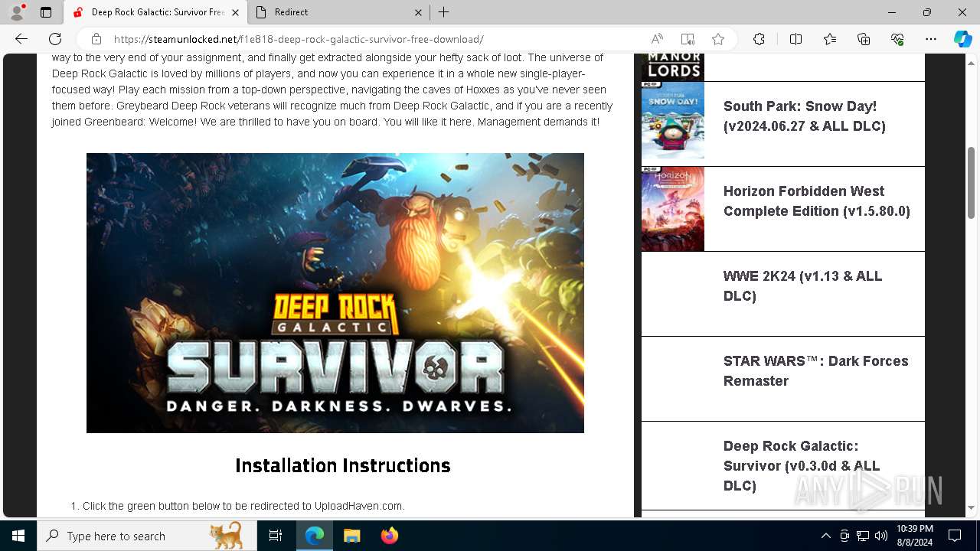
Task: Open the tab actions menu icon
Action: [46, 12]
